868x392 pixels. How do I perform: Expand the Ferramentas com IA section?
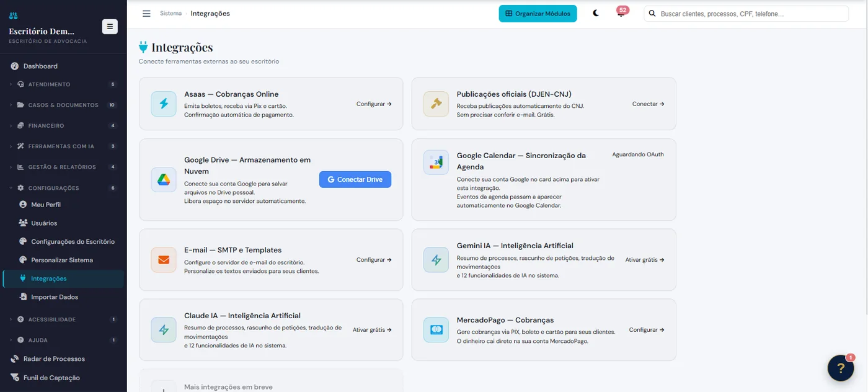pos(63,146)
